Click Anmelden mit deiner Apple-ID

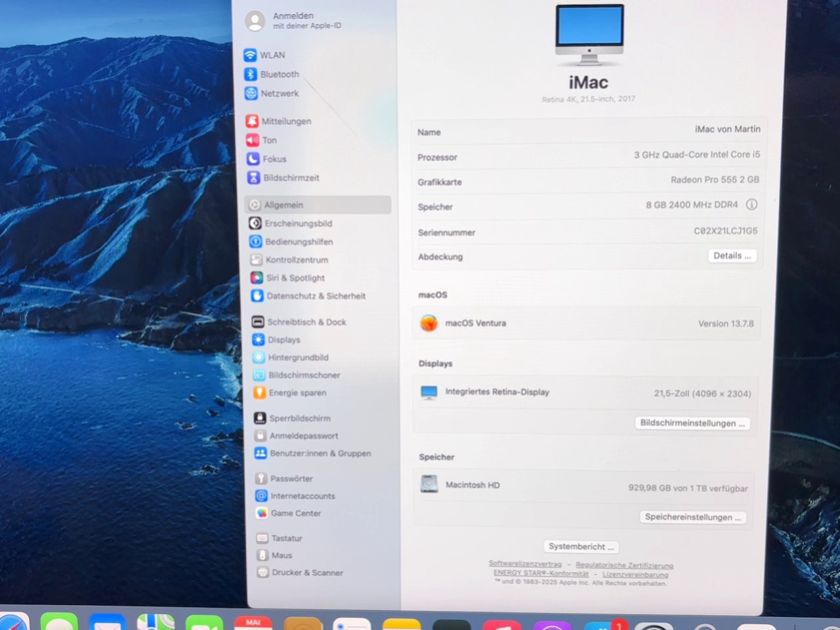[306, 20]
